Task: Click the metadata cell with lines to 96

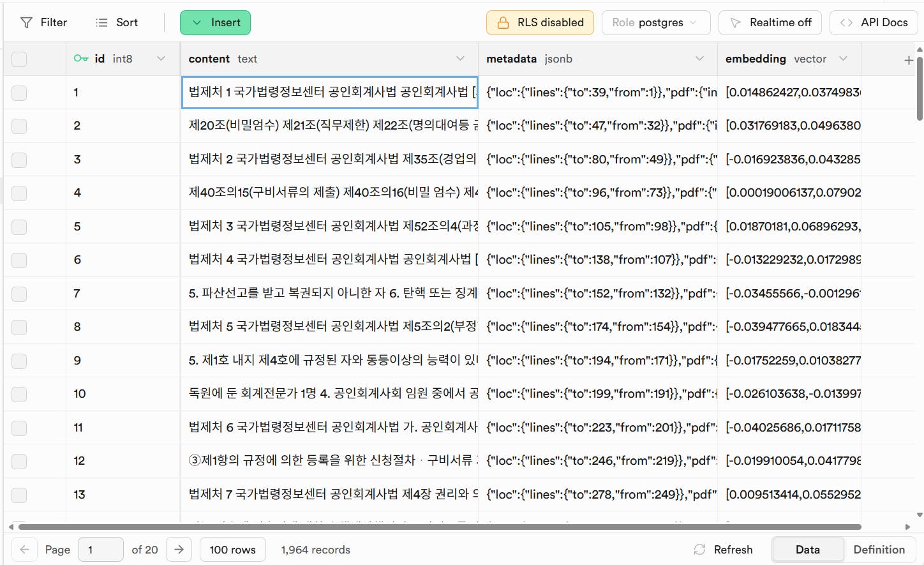Action: [x=598, y=193]
